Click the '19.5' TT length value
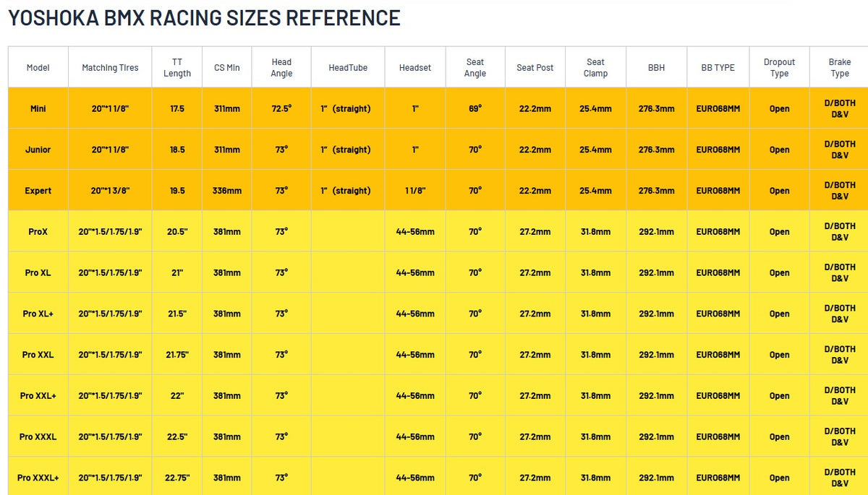868x495 pixels. point(177,191)
